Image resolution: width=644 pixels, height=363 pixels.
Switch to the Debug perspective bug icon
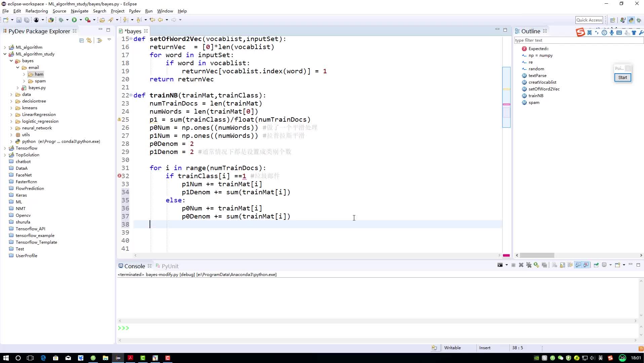click(639, 20)
